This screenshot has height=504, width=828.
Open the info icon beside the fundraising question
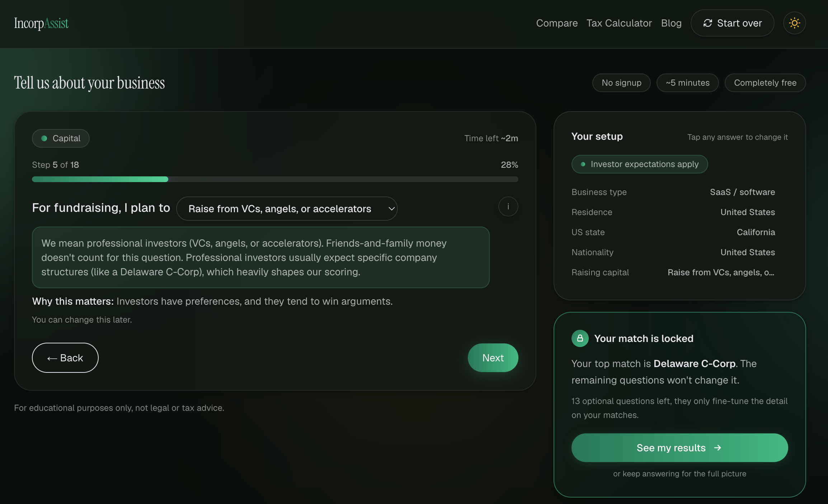(508, 206)
